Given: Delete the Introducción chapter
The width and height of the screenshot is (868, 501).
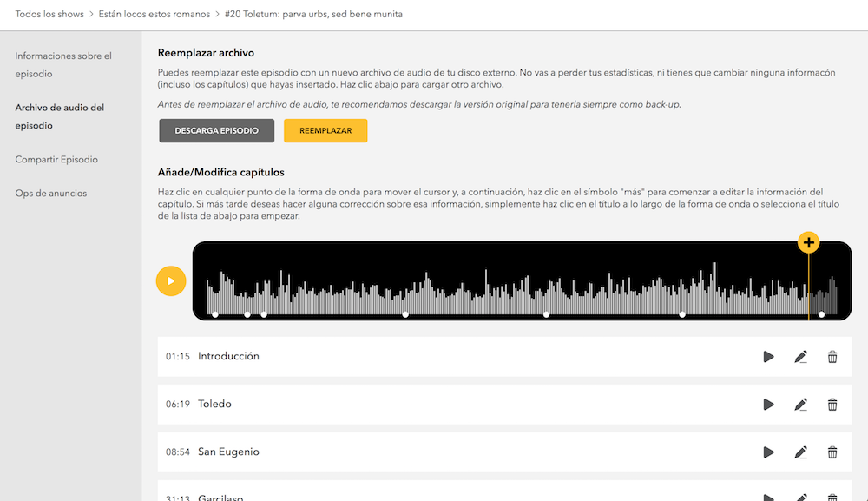Looking at the screenshot, I should (x=832, y=357).
